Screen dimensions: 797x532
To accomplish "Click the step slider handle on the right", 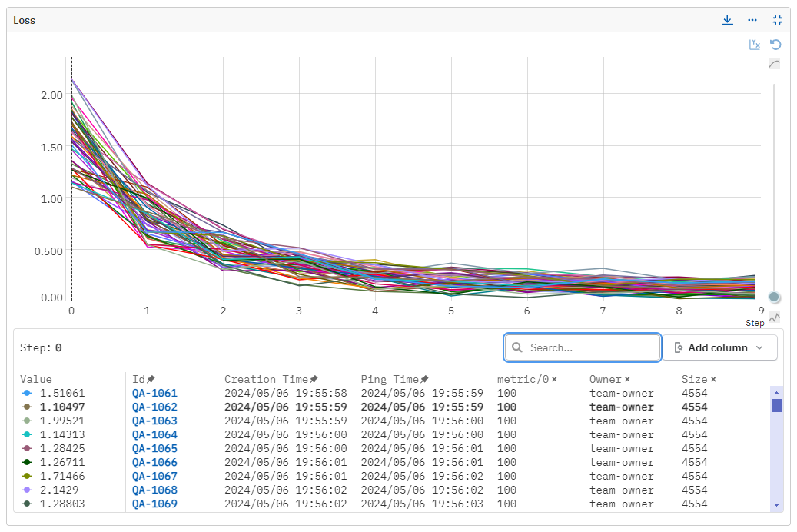I will click(x=774, y=297).
